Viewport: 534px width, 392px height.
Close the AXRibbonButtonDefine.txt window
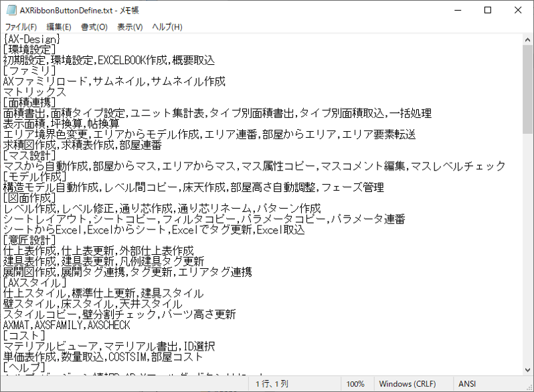519,10
